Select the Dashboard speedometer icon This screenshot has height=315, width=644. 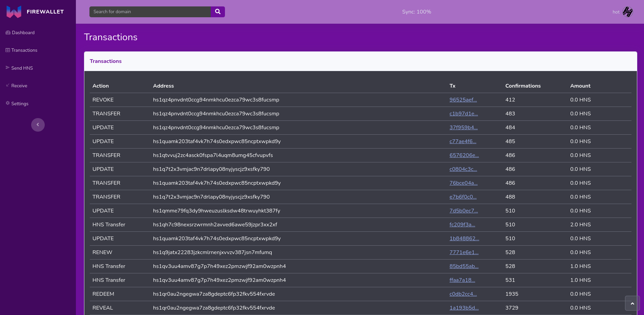click(7, 32)
